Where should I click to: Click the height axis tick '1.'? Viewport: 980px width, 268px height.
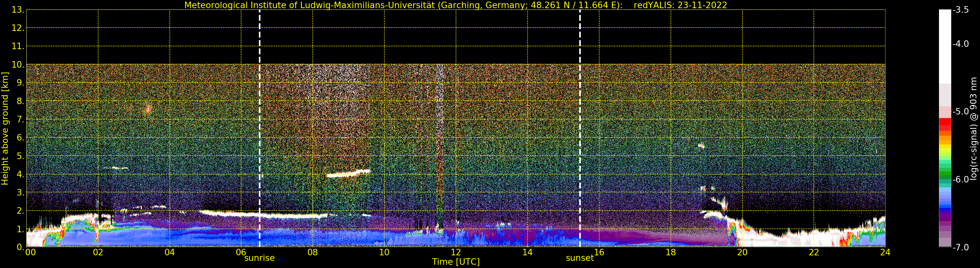tap(21, 229)
